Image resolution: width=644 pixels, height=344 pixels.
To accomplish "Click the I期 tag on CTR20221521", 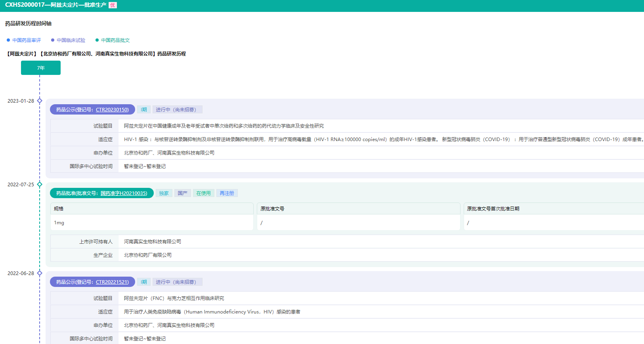I will click(144, 282).
